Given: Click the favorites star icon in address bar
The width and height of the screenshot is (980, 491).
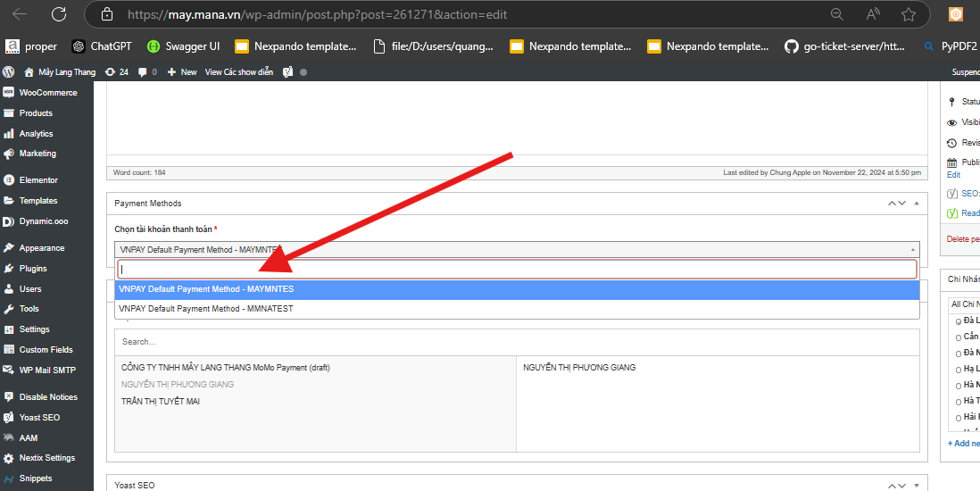Looking at the screenshot, I should [x=909, y=14].
